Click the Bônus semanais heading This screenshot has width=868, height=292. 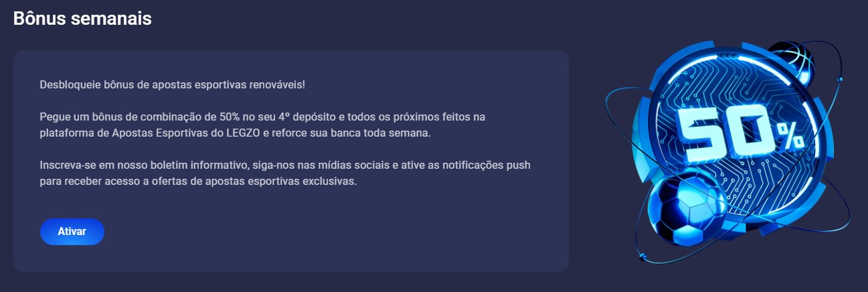82,19
